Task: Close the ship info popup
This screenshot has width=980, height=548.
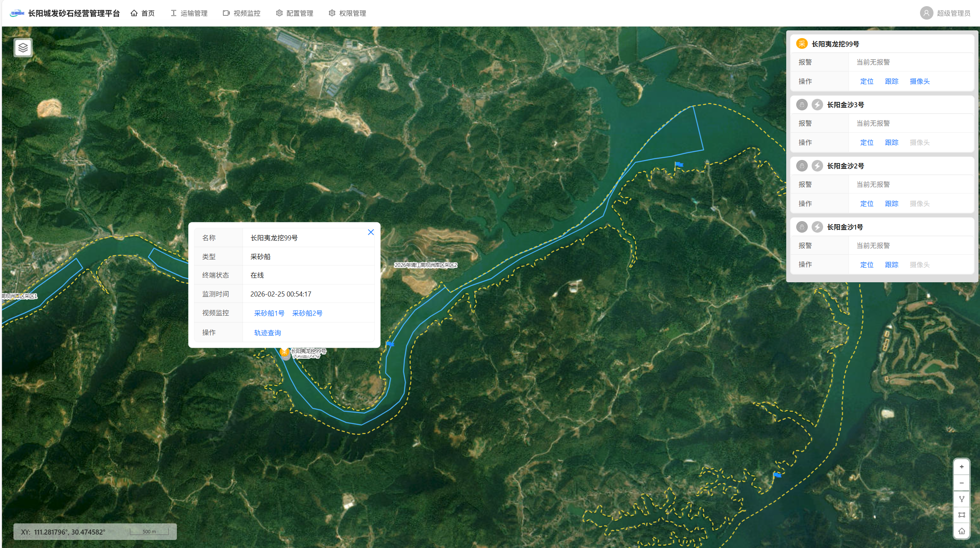Action: tap(371, 232)
